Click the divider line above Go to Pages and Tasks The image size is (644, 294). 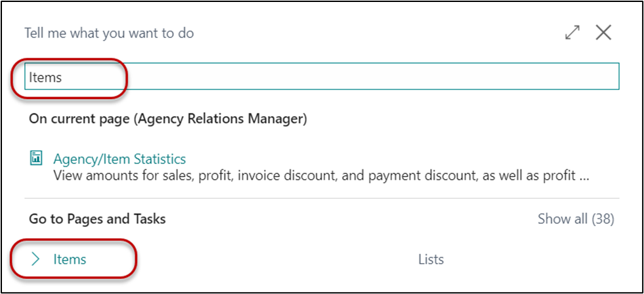[x=322, y=198]
